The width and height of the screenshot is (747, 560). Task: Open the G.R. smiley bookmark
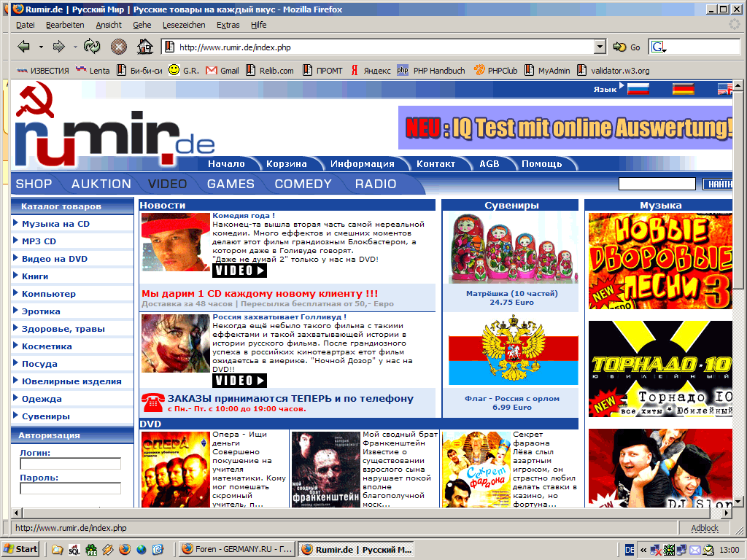(184, 71)
